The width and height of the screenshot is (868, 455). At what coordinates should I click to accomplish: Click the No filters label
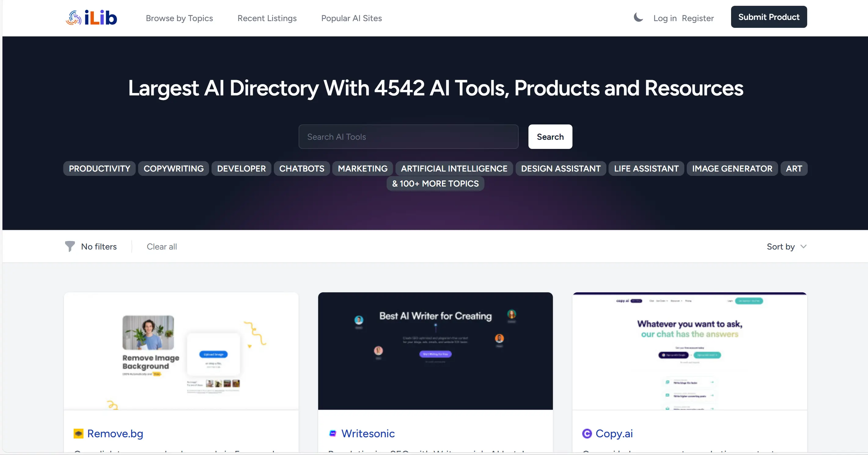[99, 246]
